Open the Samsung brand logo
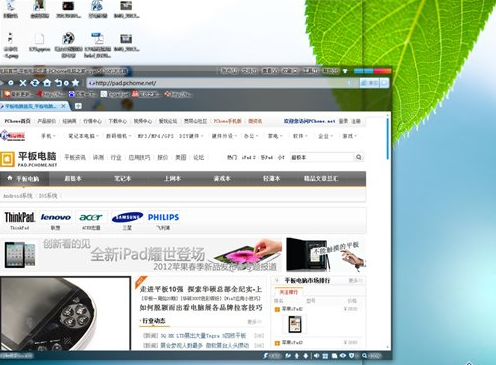The width and height of the screenshot is (496, 365). click(127, 217)
